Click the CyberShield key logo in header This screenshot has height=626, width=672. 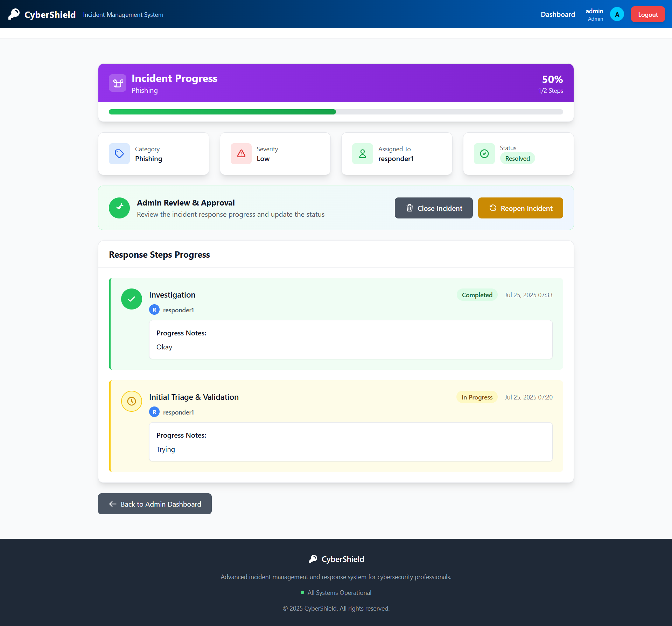click(14, 14)
